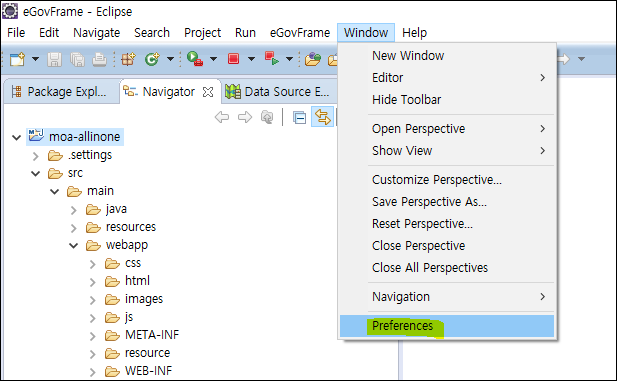Click the Eclipse application logo icon
This screenshot has height=381, width=617.
point(10,11)
